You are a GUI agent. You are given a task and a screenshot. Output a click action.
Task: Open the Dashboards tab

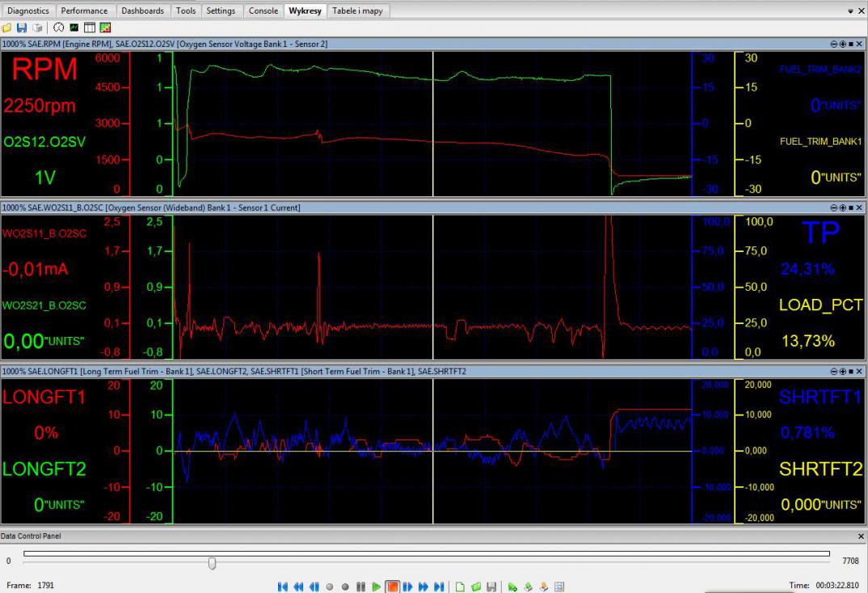point(144,11)
